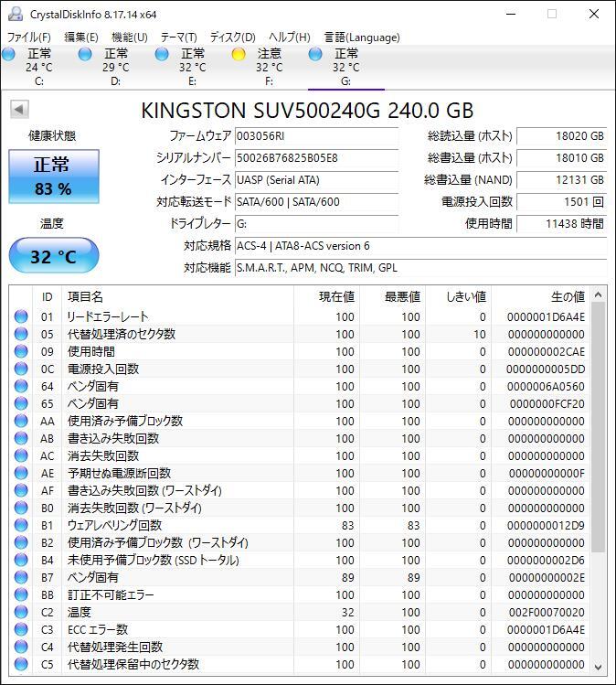Open the ヘルプ(H) menu
Image resolution: width=616 pixels, height=685 pixels.
(x=290, y=37)
